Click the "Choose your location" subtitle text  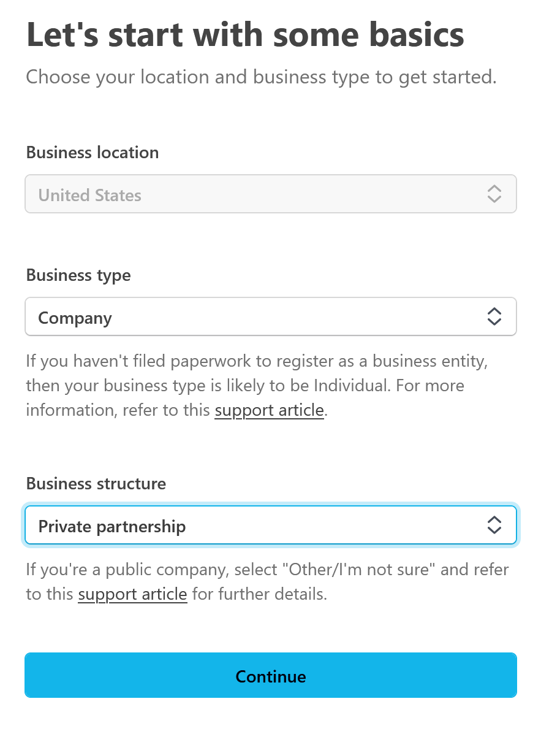click(x=261, y=77)
